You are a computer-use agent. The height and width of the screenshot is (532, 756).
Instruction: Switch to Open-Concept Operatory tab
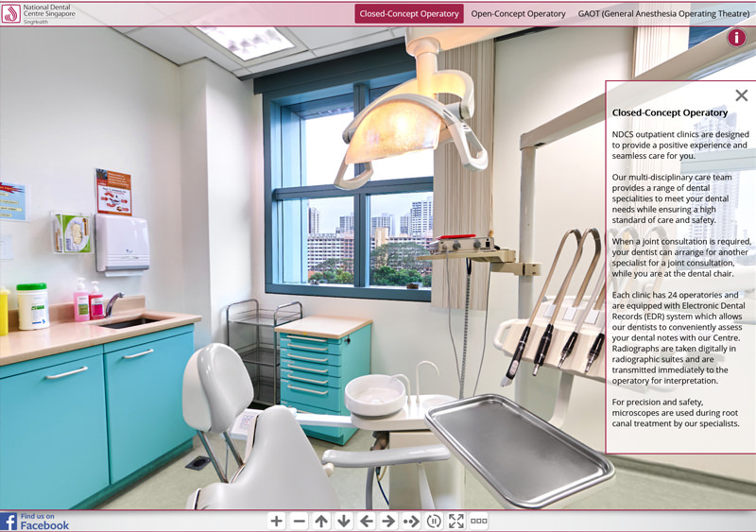click(x=518, y=14)
